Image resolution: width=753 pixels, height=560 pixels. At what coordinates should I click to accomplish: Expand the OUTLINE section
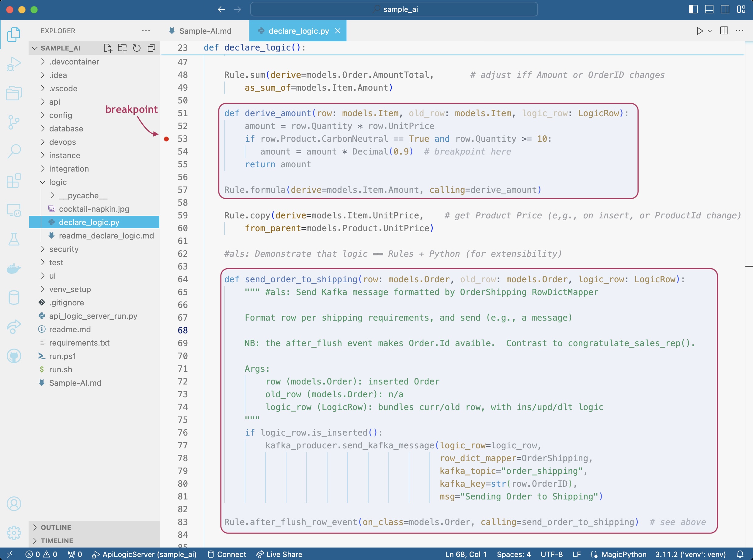[56, 527]
